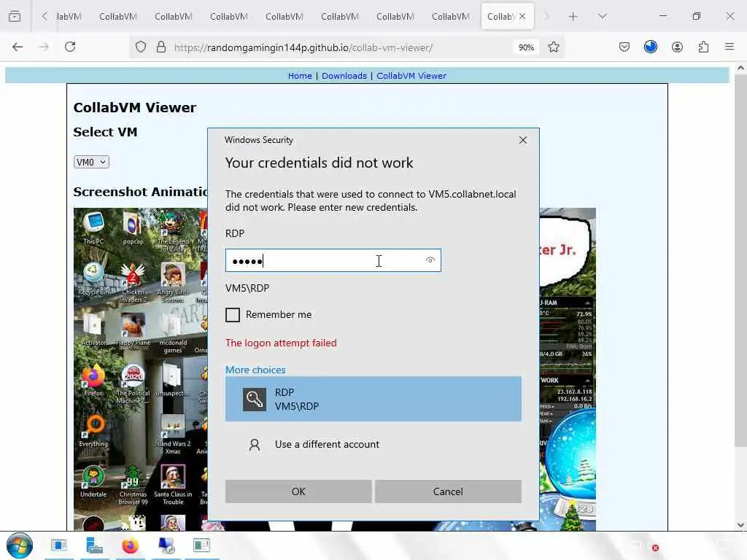
Task: List all tabs with the dropdown chevron
Action: pyautogui.click(x=602, y=16)
